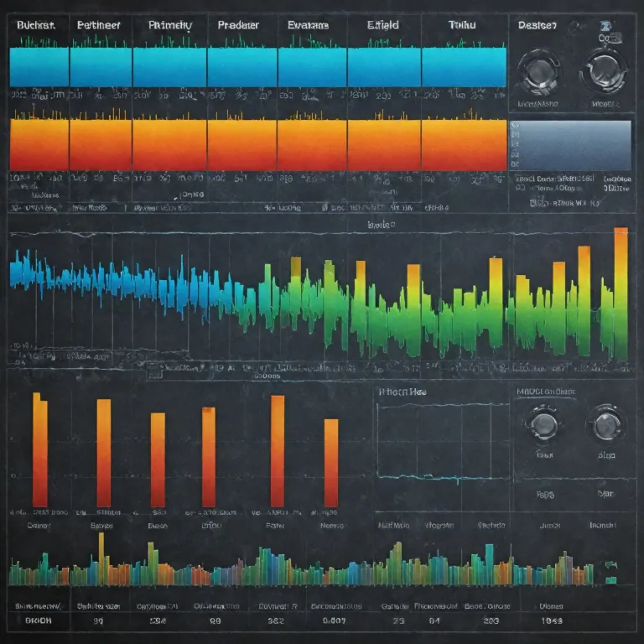This screenshot has height=644, width=644.
Task: Switch to the Ptimelty column header
Action: (170, 25)
